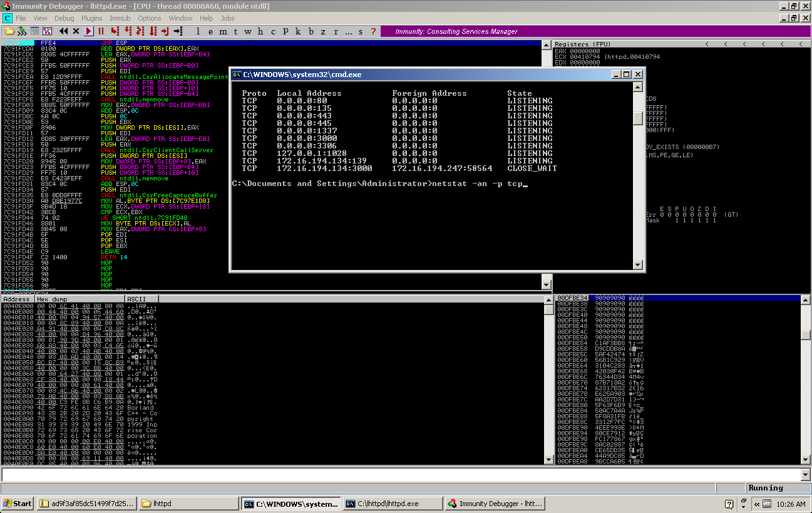
Task: Click the Restart program rewind icon
Action: click(x=63, y=31)
